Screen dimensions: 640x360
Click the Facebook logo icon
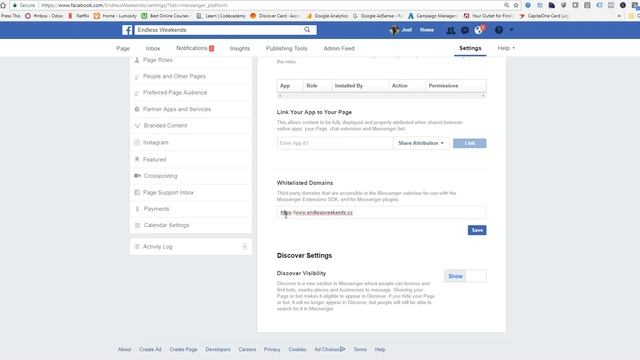[x=127, y=30]
